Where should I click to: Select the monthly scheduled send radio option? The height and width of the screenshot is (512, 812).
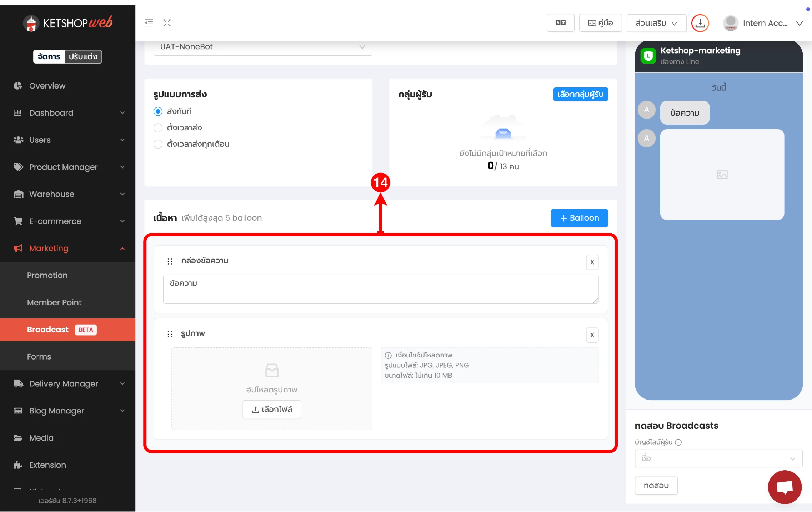pos(158,144)
